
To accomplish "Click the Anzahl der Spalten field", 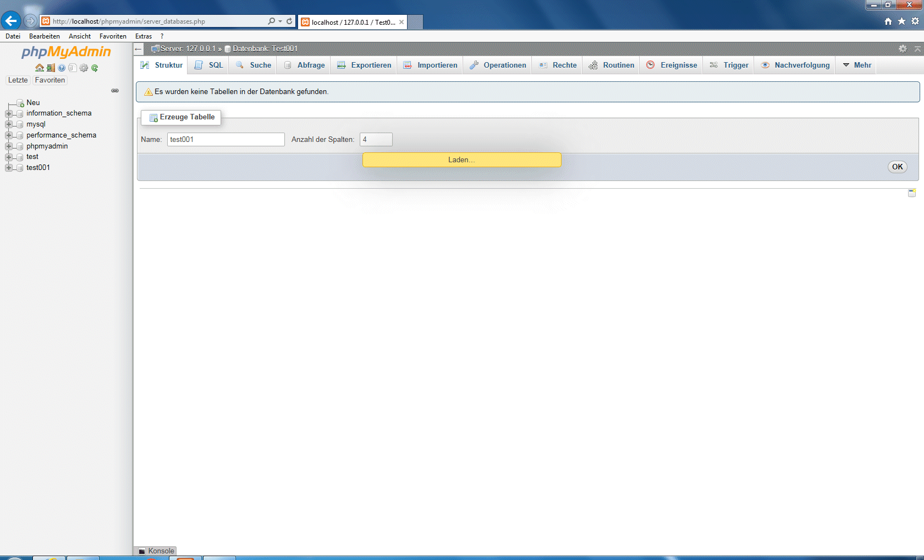I will 376,139.
